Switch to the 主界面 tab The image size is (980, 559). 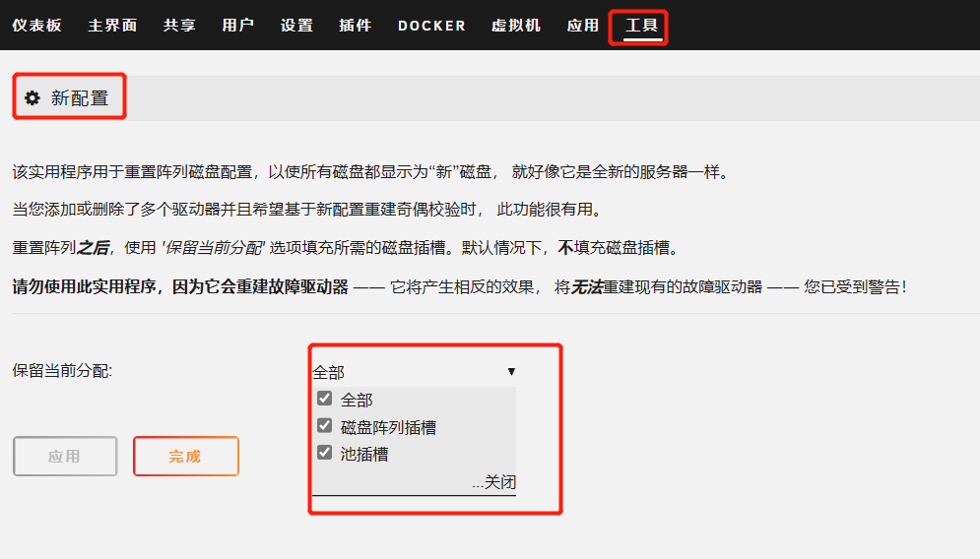pos(112,26)
